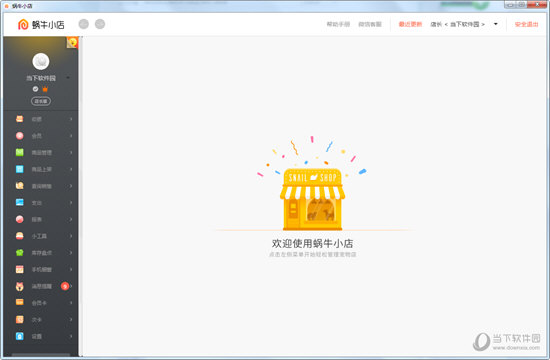Viewport: 550px width, 360px height.
Task: Click the orange crown badge under shop name
Action: tap(45, 89)
